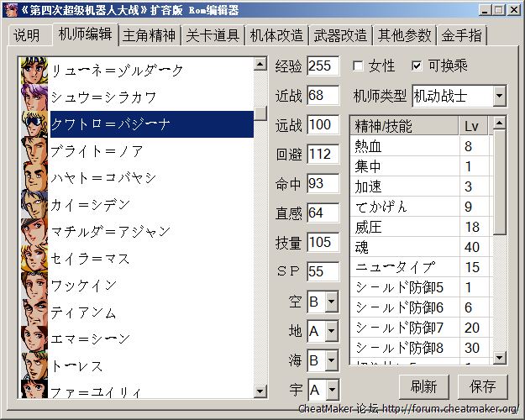Click the 保存 button
525x420 pixels.
[x=483, y=386]
